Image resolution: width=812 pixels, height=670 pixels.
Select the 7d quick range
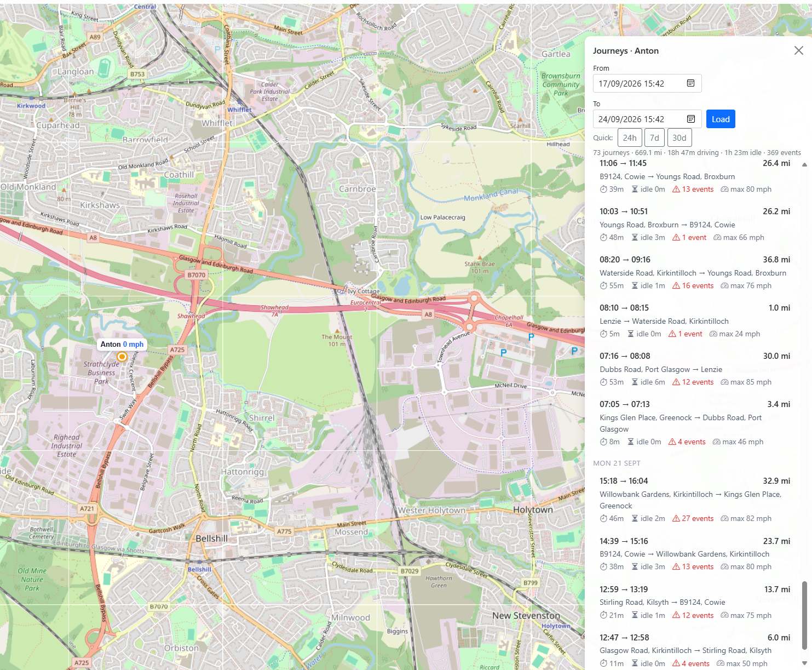click(654, 138)
